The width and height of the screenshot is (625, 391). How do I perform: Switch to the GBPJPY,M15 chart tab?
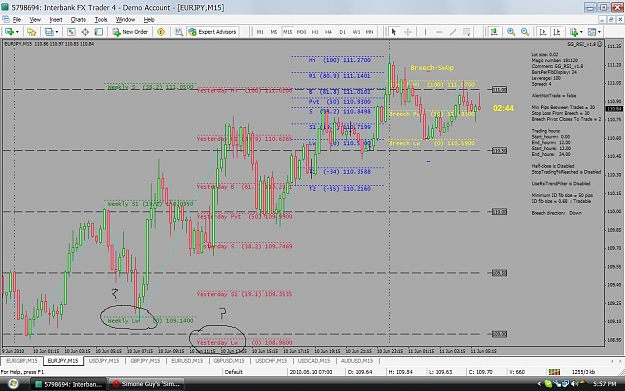coord(145,361)
